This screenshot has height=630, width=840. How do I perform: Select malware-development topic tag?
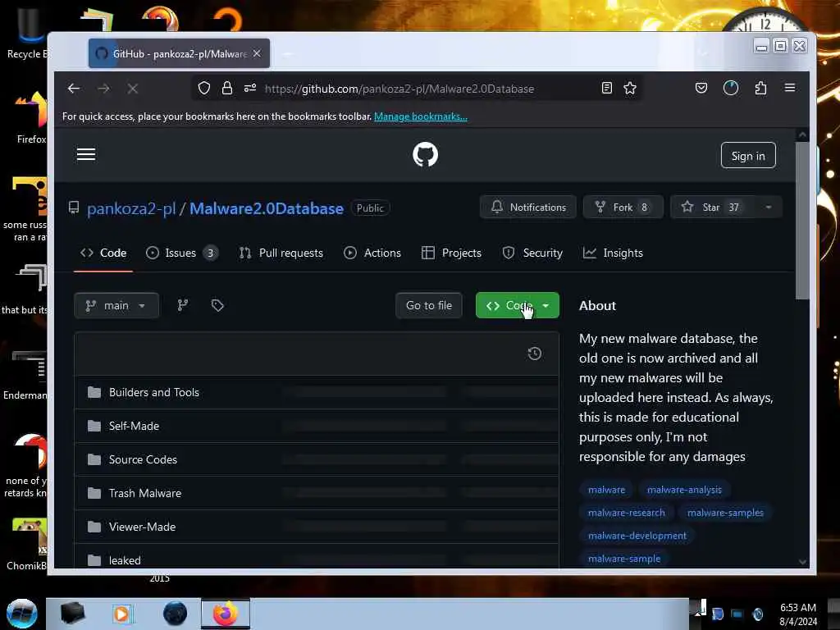click(637, 536)
